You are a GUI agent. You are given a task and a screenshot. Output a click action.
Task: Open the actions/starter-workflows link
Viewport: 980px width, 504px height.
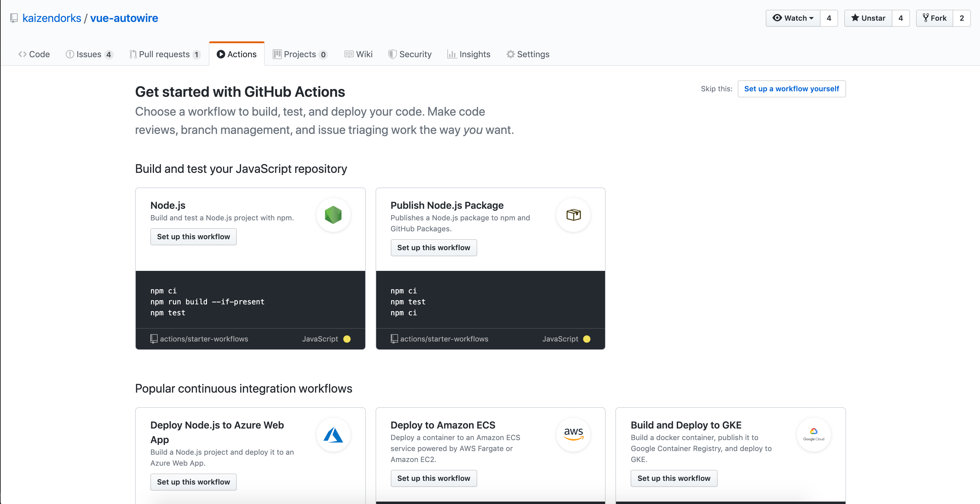[x=204, y=338]
